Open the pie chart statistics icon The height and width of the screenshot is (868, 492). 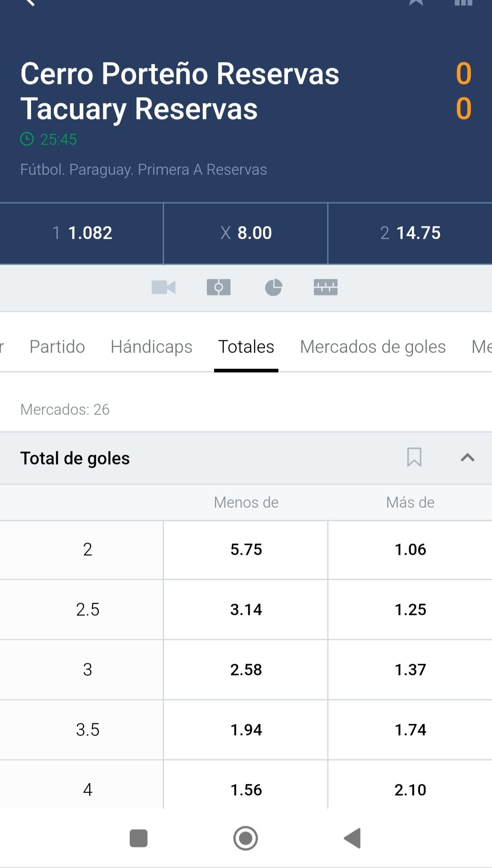tap(273, 287)
